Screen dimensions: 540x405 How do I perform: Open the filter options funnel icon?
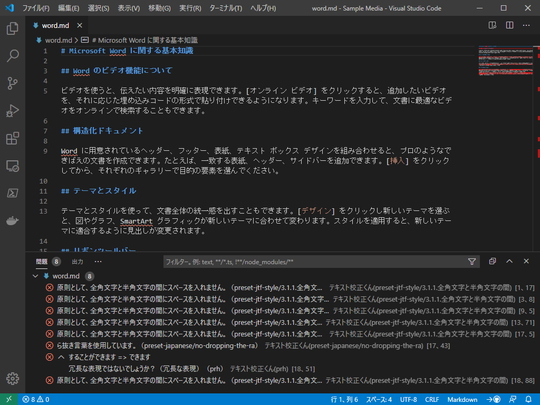(x=472, y=262)
